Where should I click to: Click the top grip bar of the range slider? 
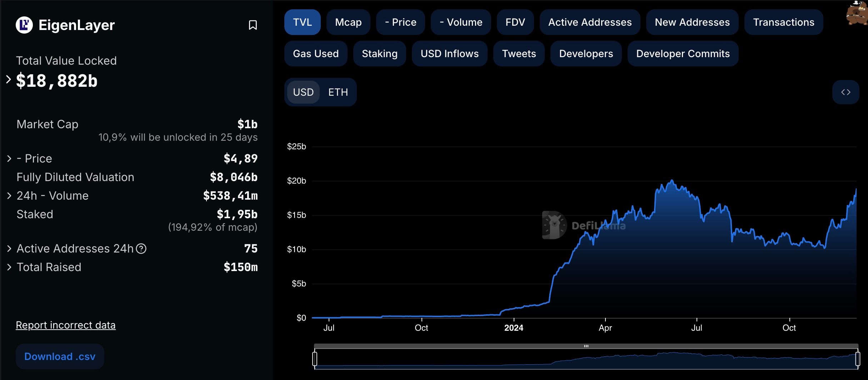click(x=586, y=346)
